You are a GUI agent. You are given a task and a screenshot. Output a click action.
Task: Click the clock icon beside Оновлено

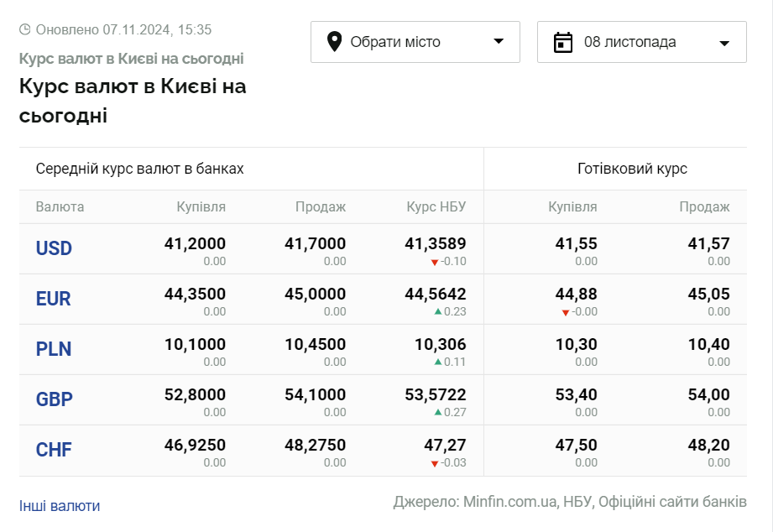[x=24, y=29]
